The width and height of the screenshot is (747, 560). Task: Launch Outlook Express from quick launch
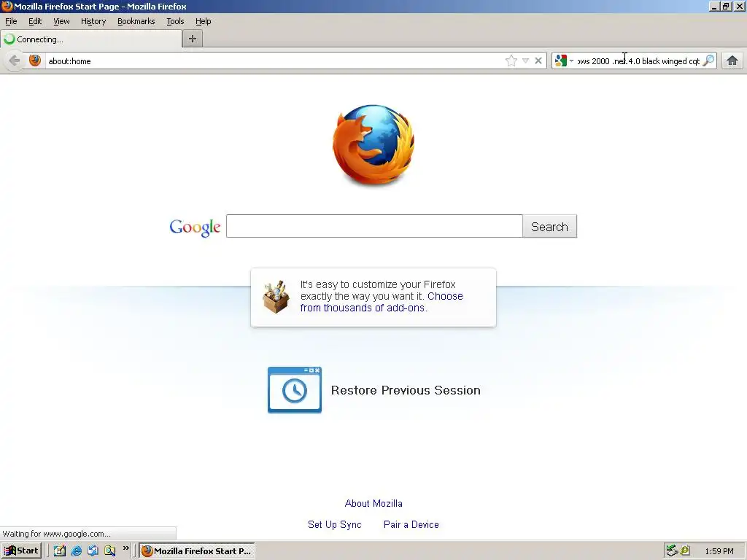click(93, 551)
